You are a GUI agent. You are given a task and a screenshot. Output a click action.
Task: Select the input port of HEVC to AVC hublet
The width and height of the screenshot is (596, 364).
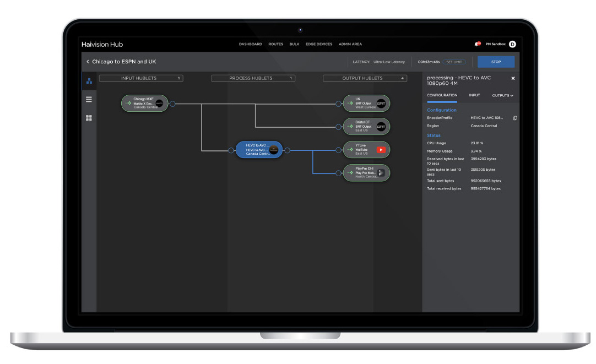point(231,150)
